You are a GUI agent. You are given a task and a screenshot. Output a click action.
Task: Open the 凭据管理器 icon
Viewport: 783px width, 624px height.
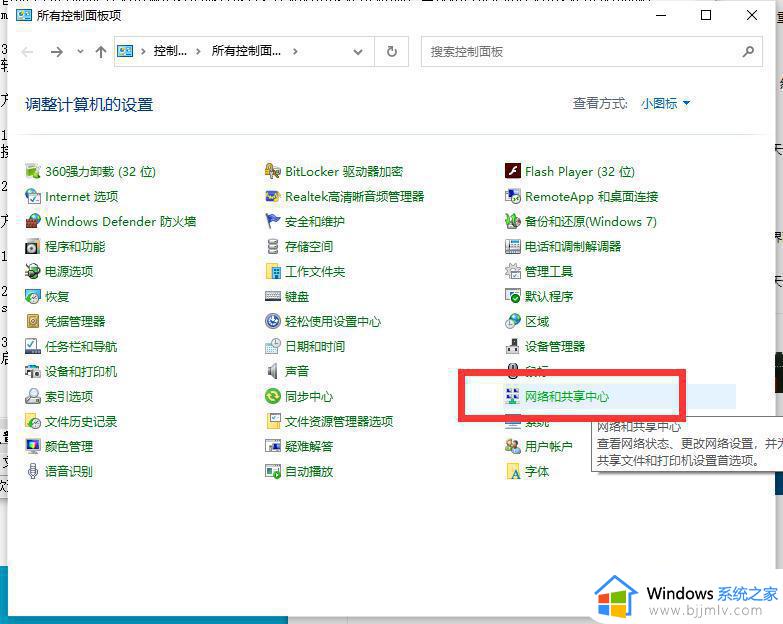point(32,321)
